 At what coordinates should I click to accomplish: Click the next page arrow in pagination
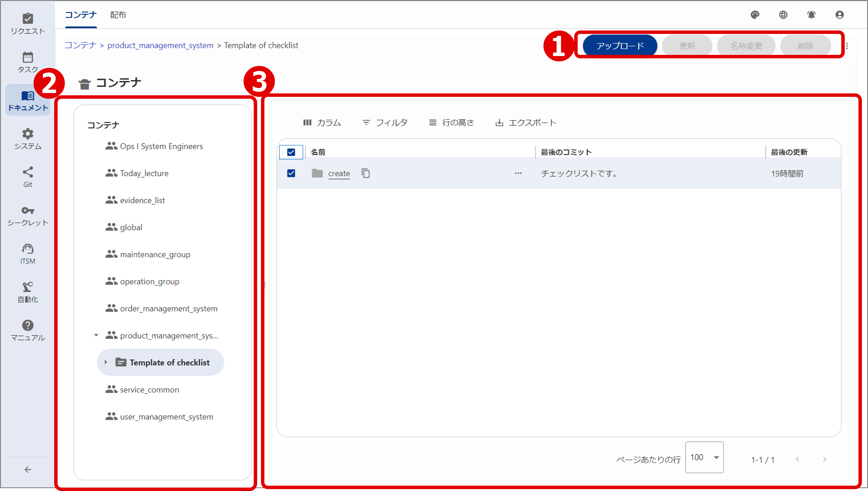[x=824, y=459]
